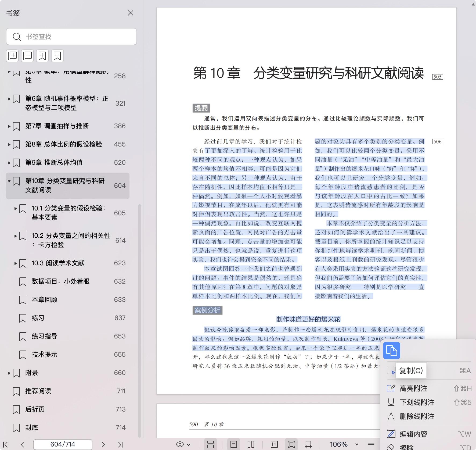Click the add bookmark icon
This screenshot has height=450, width=476.
coord(42,56)
